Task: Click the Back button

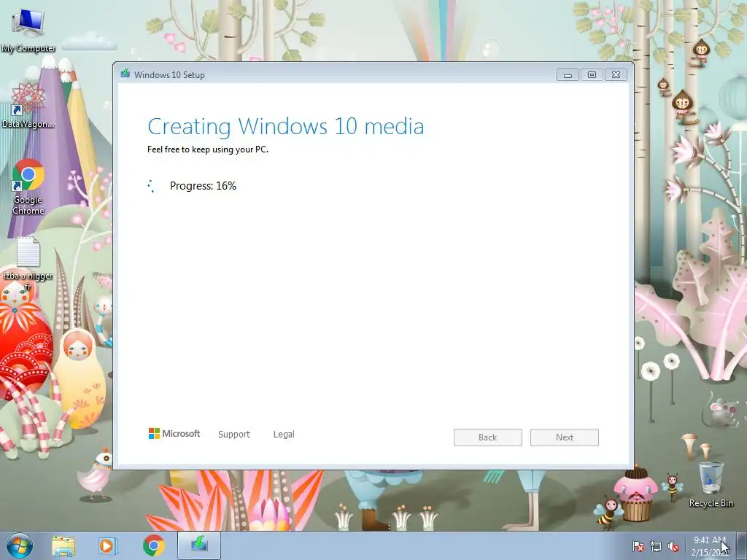Action: (488, 437)
